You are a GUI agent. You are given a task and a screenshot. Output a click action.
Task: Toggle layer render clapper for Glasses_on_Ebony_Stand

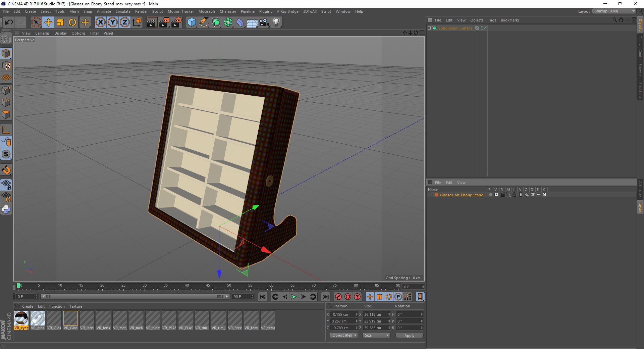(x=502, y=195)
